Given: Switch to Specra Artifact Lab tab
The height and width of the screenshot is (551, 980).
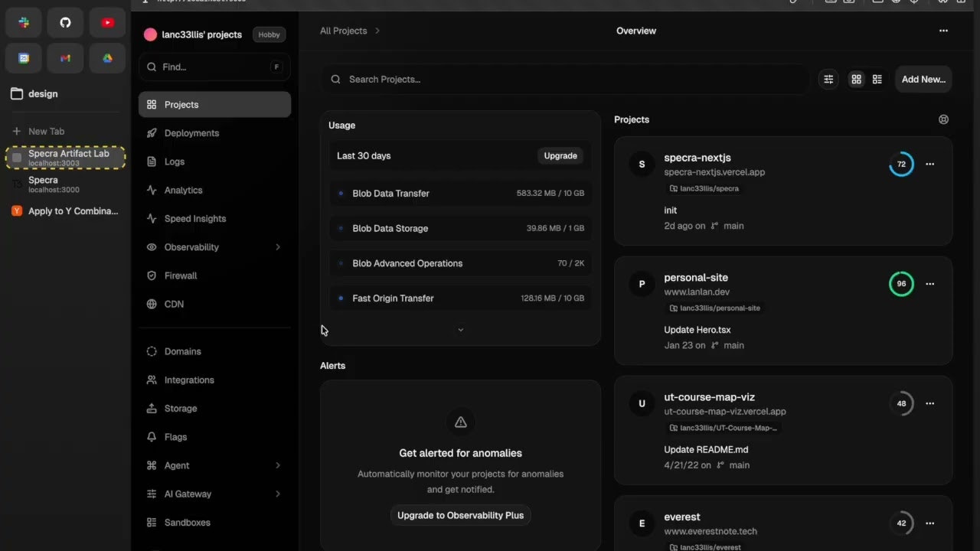Looking at the screenshot, I should click(x=65, y=158).
